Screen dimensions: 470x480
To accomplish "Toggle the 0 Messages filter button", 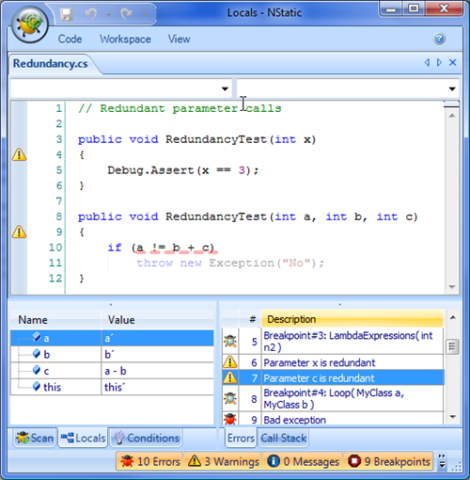I will 303,461.
